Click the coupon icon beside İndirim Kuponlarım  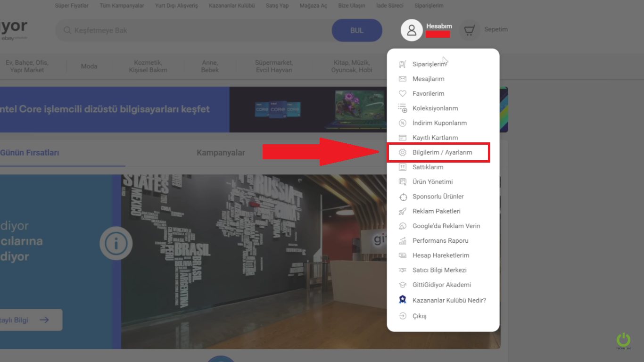pyautogui.click(x=402, y=123)
